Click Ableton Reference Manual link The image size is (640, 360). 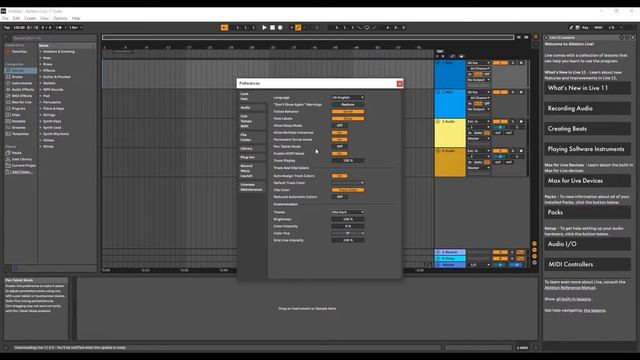point(570,288)
